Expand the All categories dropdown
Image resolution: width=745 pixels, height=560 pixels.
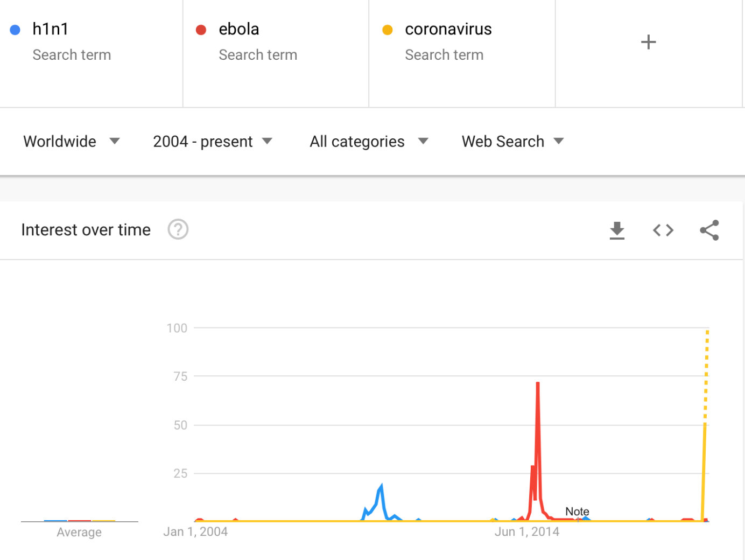369,142
